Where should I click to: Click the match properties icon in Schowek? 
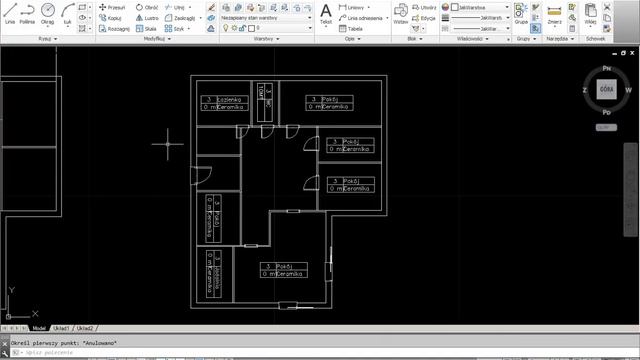pyautogui.click(x=607, y=29)
